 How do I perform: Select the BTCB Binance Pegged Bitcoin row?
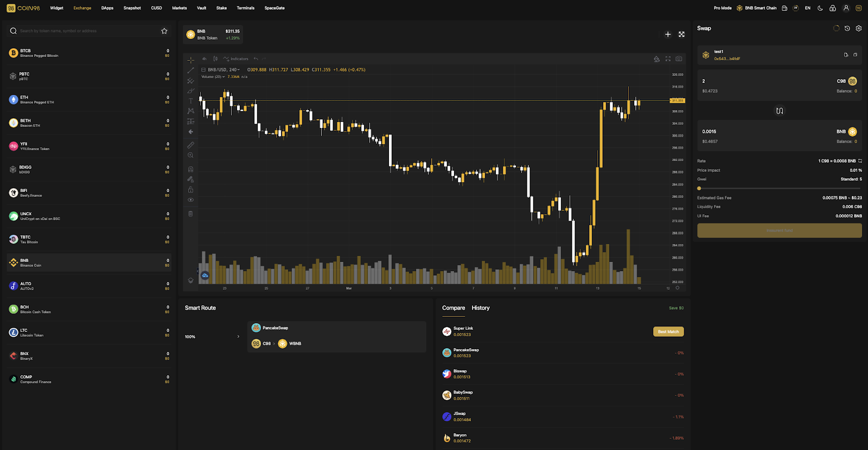click(89, 53)
